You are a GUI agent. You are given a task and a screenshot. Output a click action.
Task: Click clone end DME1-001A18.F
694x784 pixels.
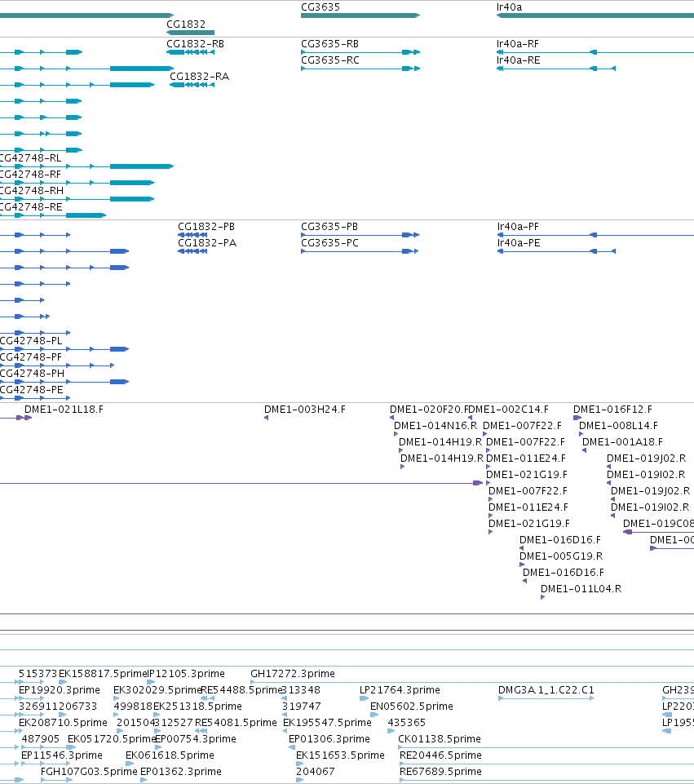pyautogui.click(x=622, y=442)
